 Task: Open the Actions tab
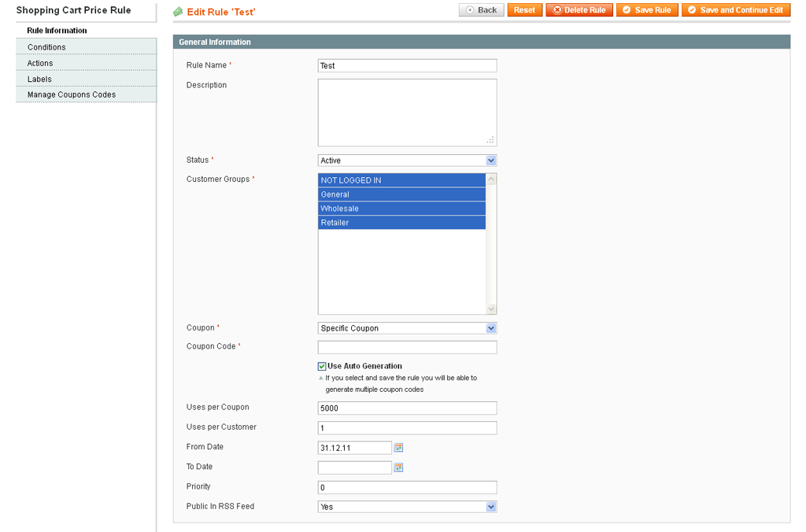40,63
